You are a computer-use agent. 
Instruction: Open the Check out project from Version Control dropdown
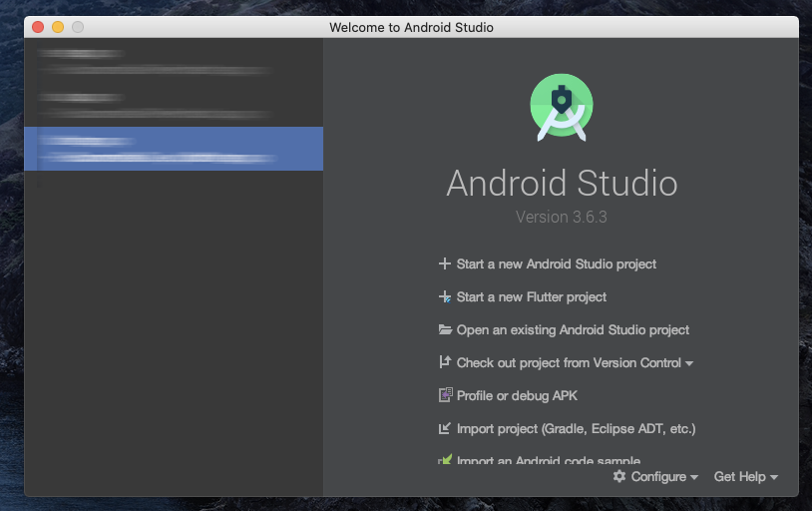point(575,362)
